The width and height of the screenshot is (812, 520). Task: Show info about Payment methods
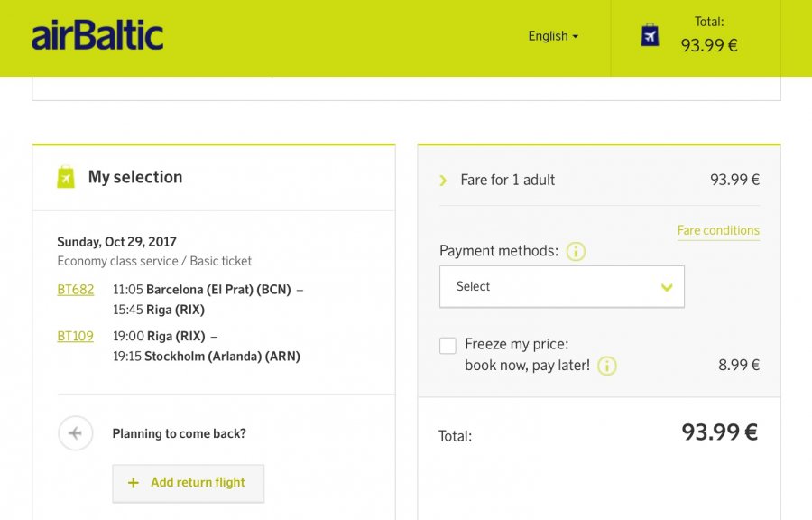click(x=576, y=252)
